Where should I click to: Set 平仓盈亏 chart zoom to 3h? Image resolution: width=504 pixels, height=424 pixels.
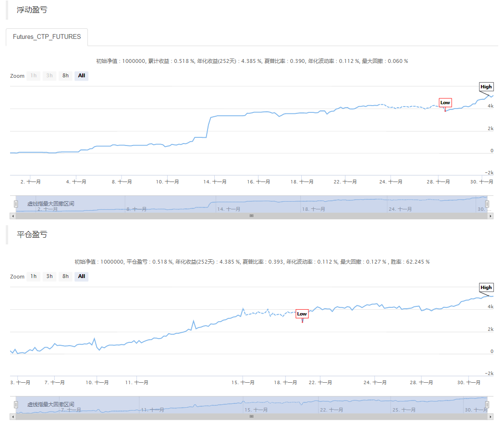[x=49, y=276]
